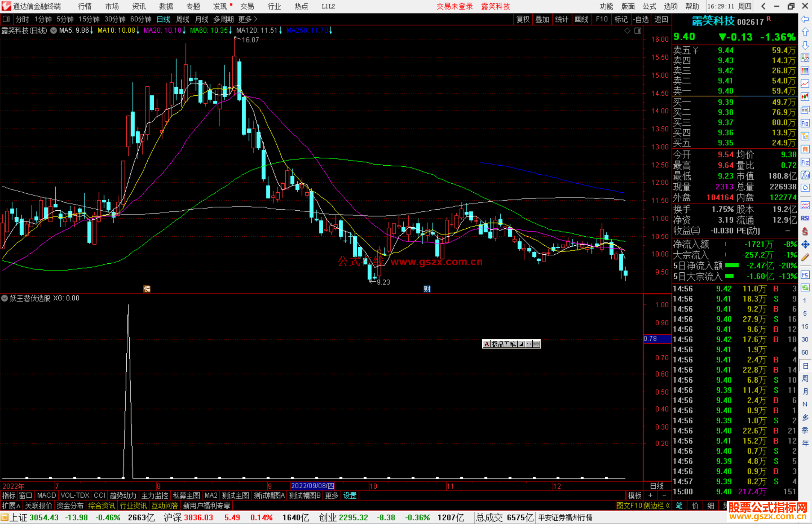Toggle the panel icon left of 分时

(6, 19)
